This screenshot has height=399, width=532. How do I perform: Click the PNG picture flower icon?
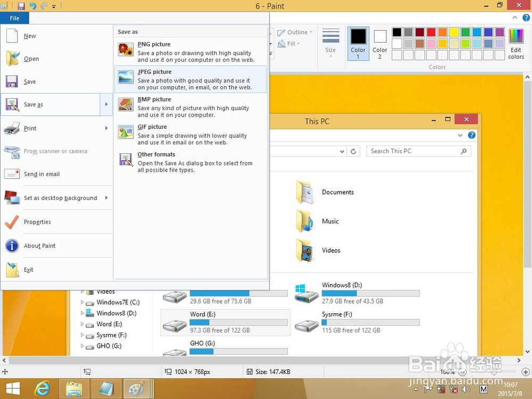pyautogui.click(x=126, y=49)
